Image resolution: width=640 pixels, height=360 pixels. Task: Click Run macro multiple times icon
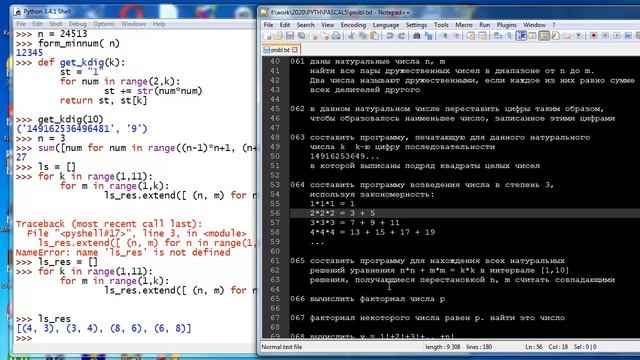click(x=628, y=36)
